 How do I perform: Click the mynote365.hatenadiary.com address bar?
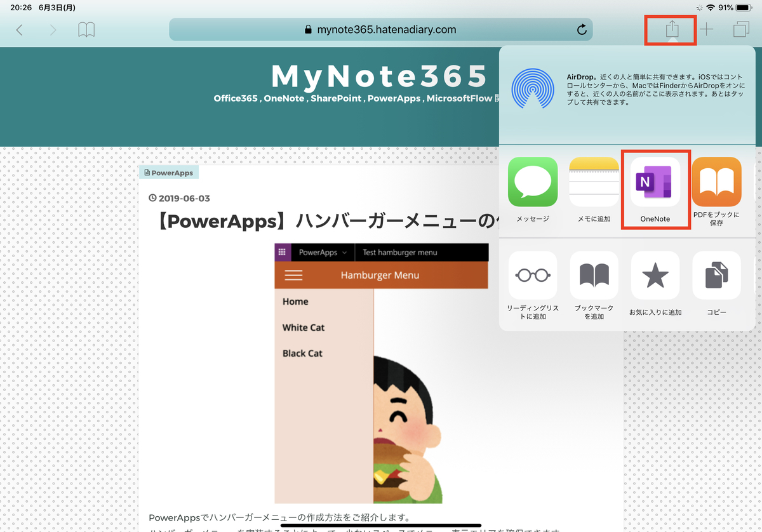tap(380, 29)
